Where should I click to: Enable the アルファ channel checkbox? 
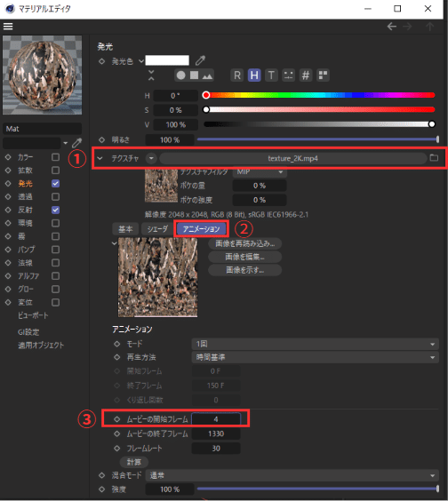tap(55, 275)
